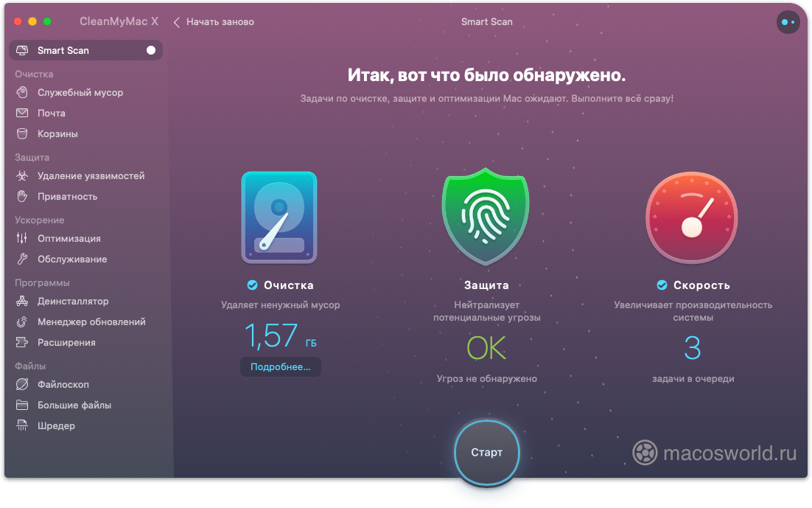Click the green fingerprint shield icon
Image resolution: width=812 pixels, height=508 pixels.
tap(486, 216)
